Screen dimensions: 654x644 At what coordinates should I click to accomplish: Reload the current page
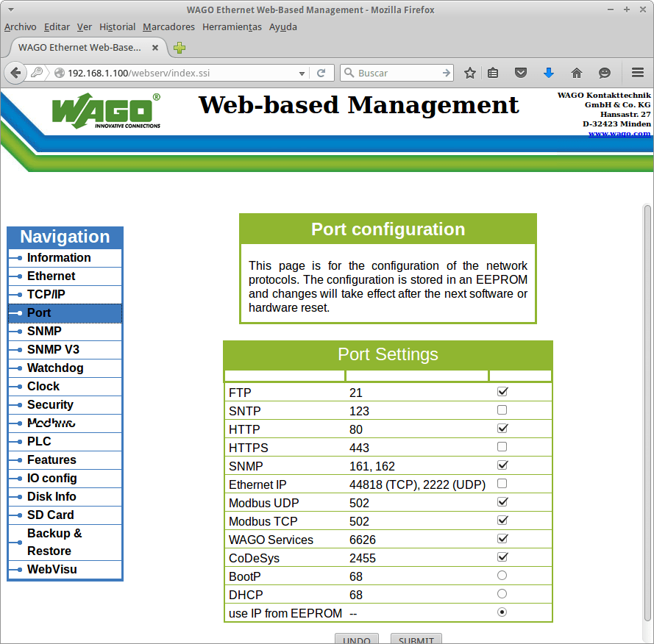pyautogui.click(x=321, y=73)
